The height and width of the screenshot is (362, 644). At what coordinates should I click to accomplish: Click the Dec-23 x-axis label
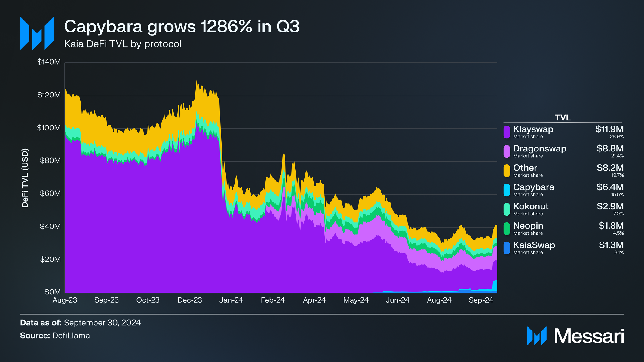coord(190,300)
